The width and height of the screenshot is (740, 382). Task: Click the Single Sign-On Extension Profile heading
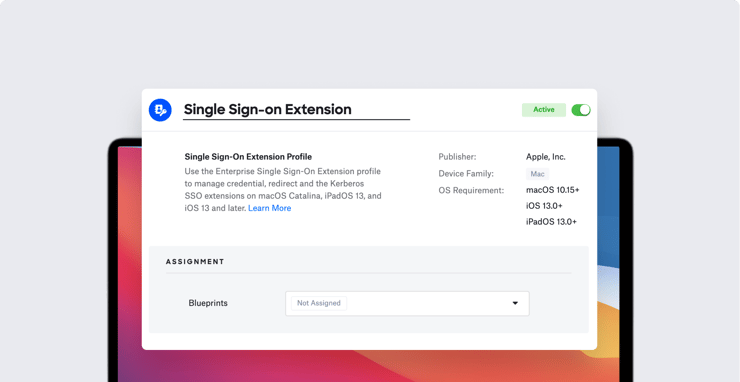tap(248, 157)
